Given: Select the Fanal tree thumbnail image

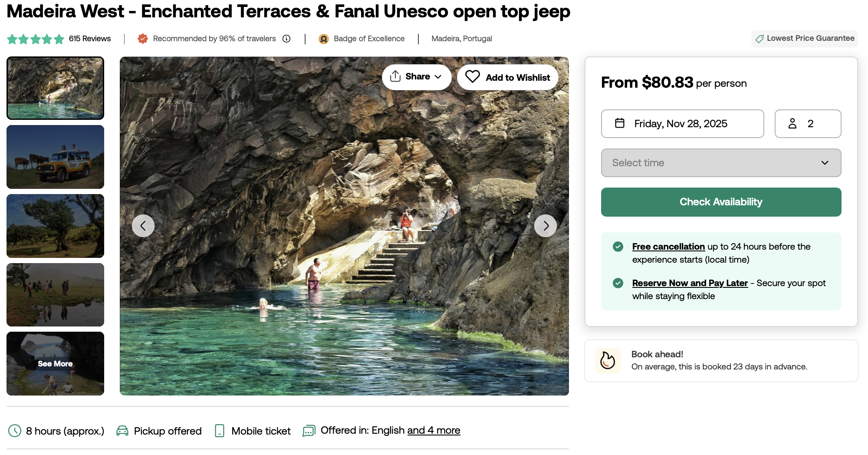Looking at the screenshot, I should tap(56, 226).
